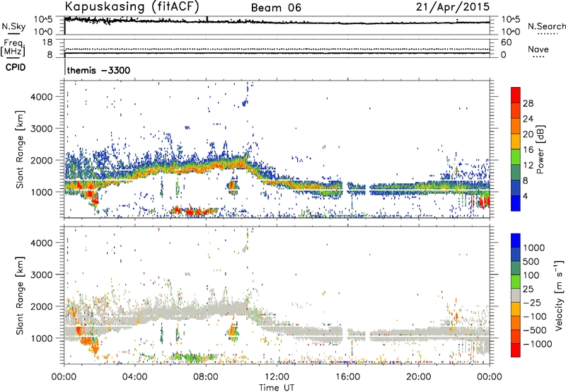Select the '04:00' time tick label

134,377
